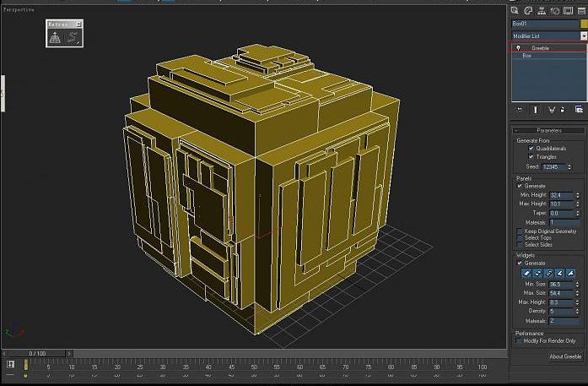
Task: Open the Display command panel tab
Action: pos(568,10)
